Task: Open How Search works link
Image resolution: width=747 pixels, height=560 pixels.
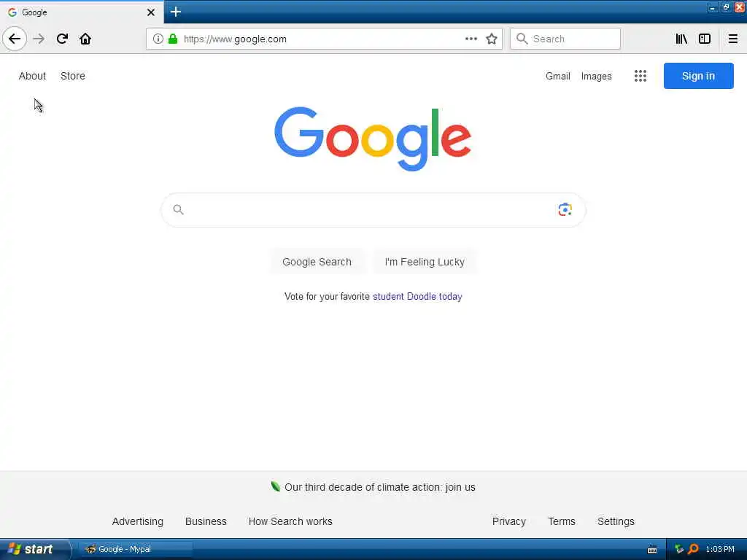Action: [x=290, y=521]
